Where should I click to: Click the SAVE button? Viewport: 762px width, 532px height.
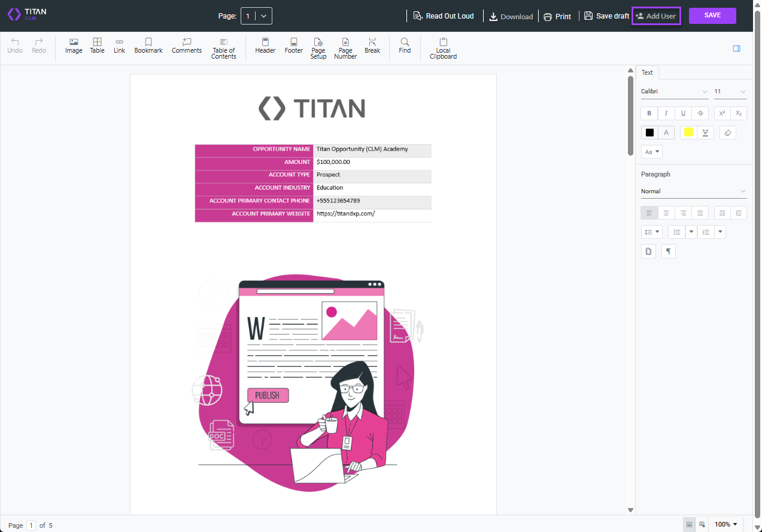click(712, 16)
